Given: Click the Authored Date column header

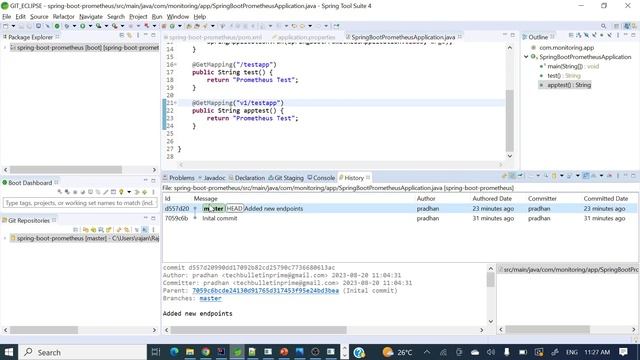Looking at the screenshot, I should [492, 198].
